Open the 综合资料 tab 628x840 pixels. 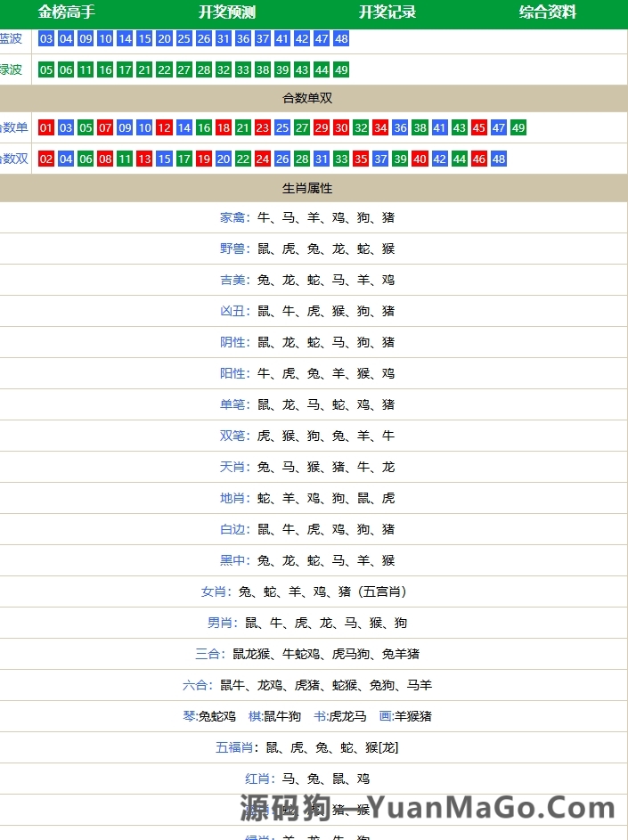(x=548, y=12)
